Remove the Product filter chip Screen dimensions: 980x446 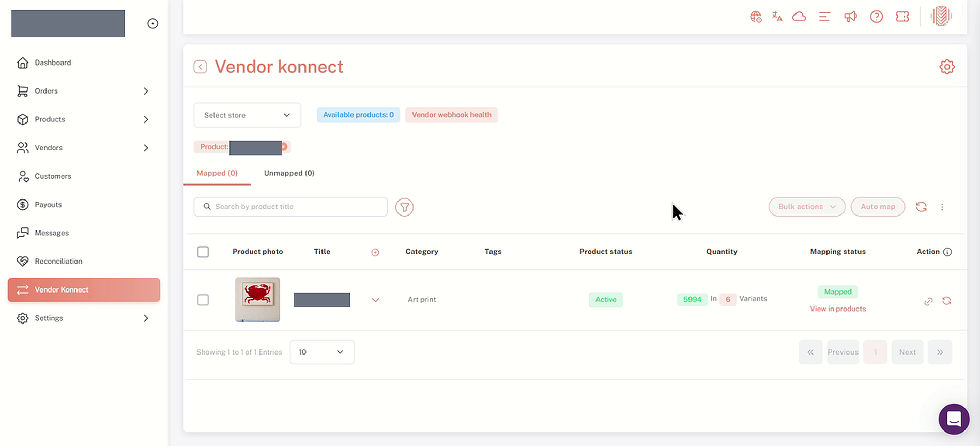point(284,147)
